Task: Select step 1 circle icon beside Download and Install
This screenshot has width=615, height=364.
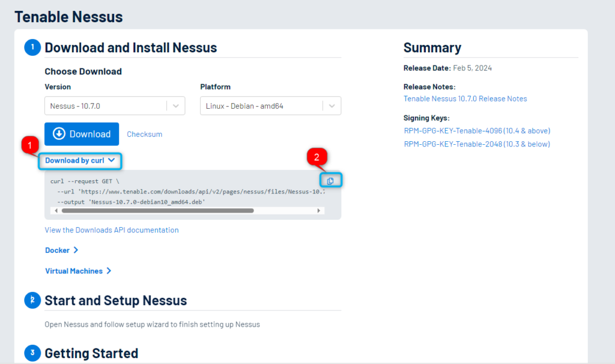Action: tap(32, 47)
